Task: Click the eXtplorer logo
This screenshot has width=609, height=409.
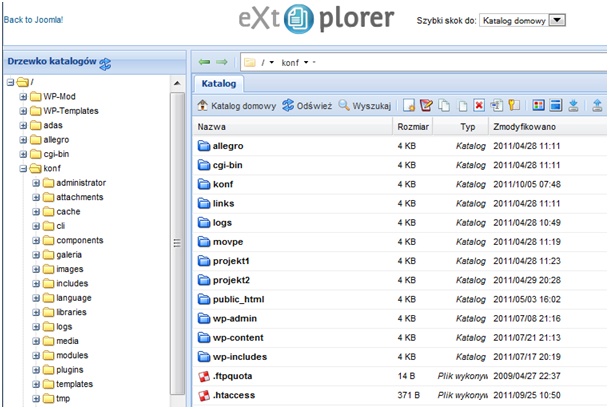Action: click(316, 18)
